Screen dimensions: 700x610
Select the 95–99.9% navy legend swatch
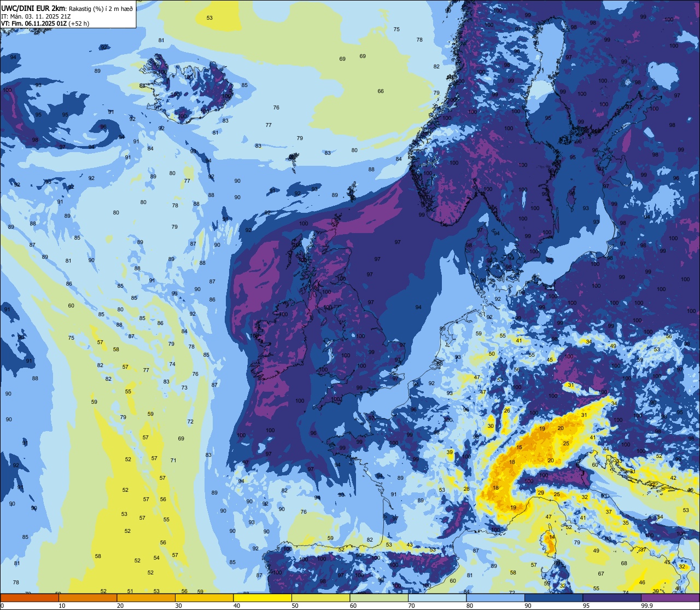click(612, 597)
